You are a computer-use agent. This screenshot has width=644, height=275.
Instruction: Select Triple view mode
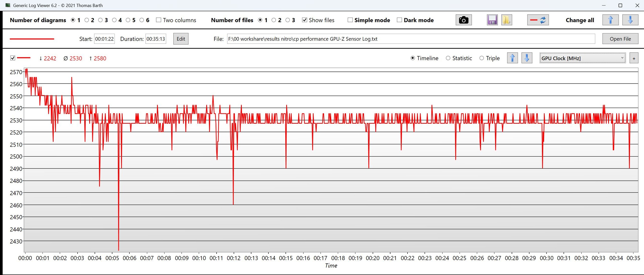pos(481,58)
